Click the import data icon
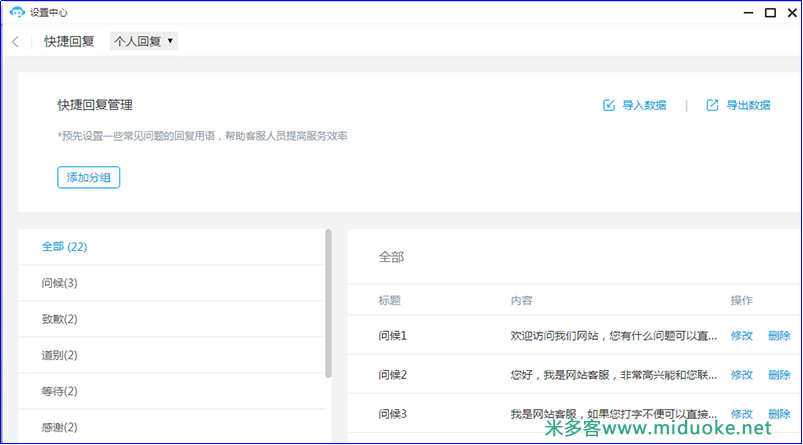803x445 pixels. pyautogui.click(x=608, y=105)
